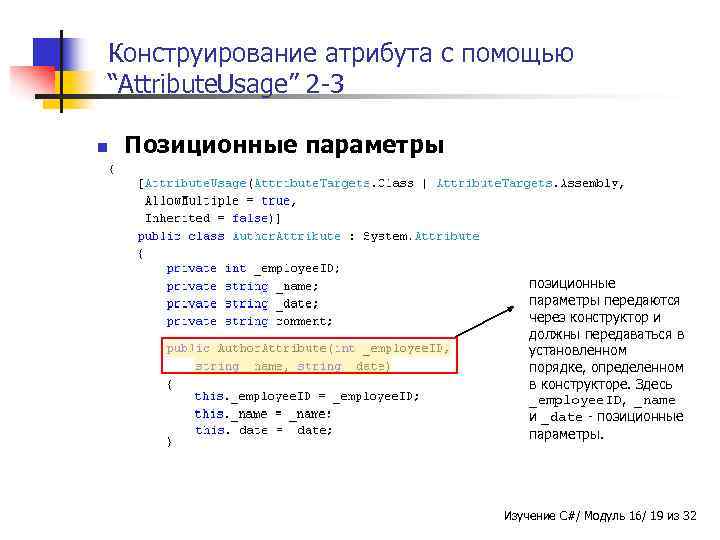The image size is (720, 540).
Task: Click the line 'Inherited = false)]'
Action: click(x=212, y=218)
